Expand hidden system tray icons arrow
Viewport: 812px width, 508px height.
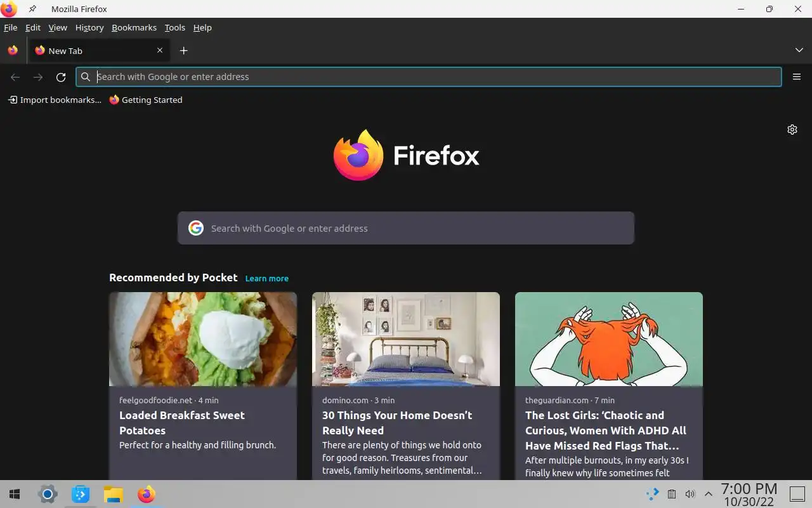709,494
